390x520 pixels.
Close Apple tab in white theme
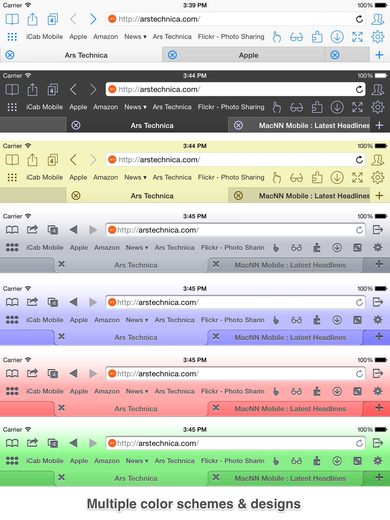point(172,55)
